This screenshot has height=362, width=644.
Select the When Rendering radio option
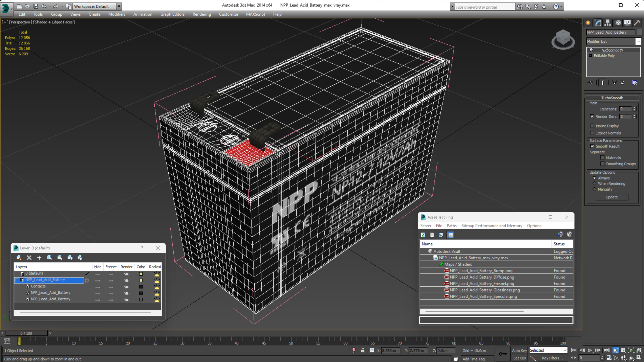click(x=594, y=183)
